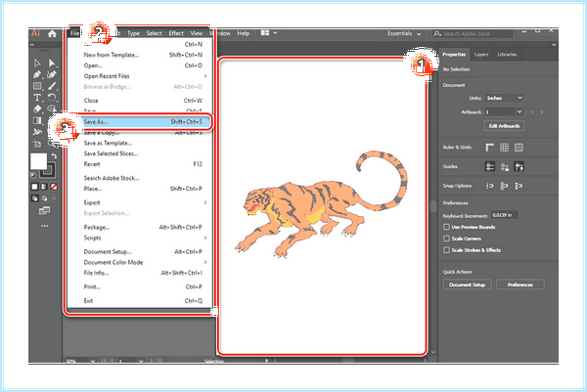Pick the Rectangle tool
Viewport: 587px width, 392px height.
37,86
